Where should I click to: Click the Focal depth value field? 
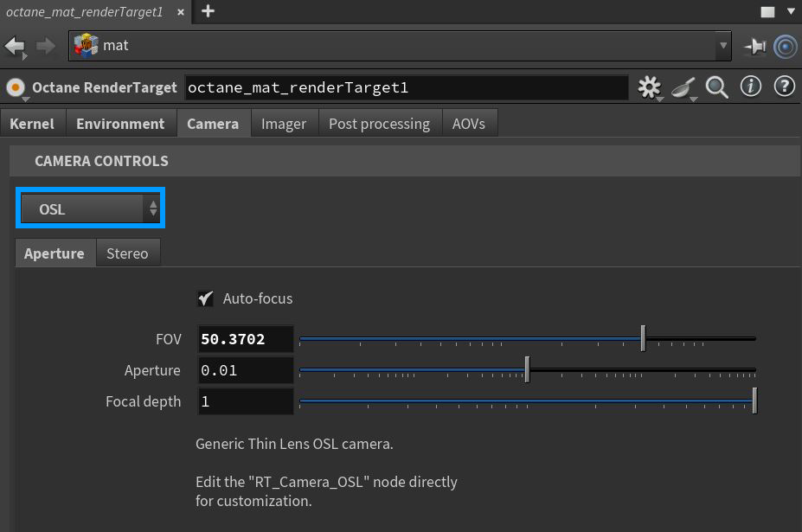(246, 401)
